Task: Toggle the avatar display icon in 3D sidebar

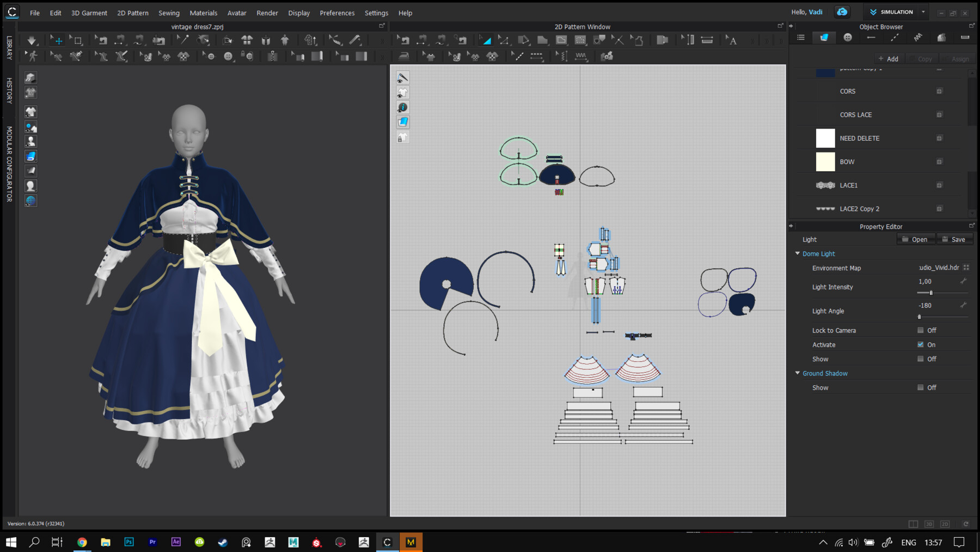Action: click(31, 142)
